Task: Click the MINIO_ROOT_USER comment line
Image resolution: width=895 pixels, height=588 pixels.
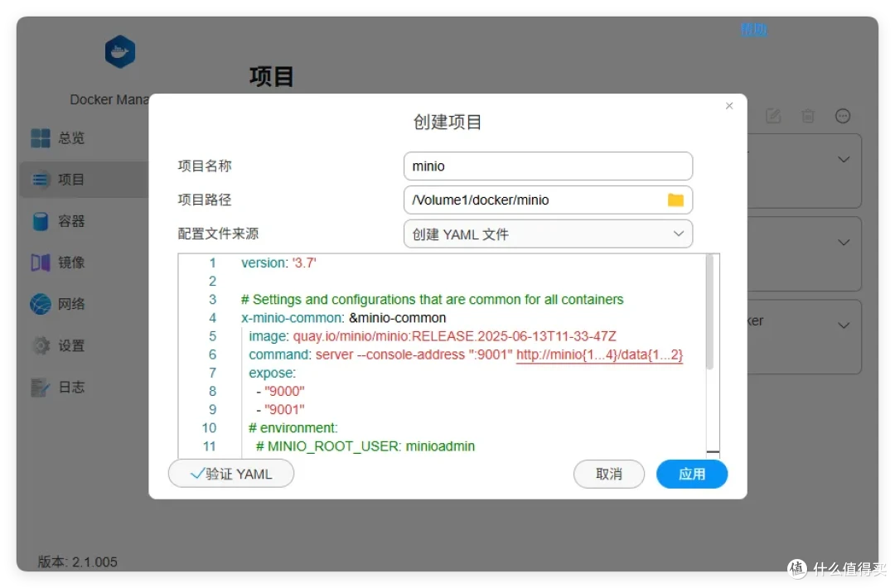Action: pyautogui.click(x=365, y=446)
